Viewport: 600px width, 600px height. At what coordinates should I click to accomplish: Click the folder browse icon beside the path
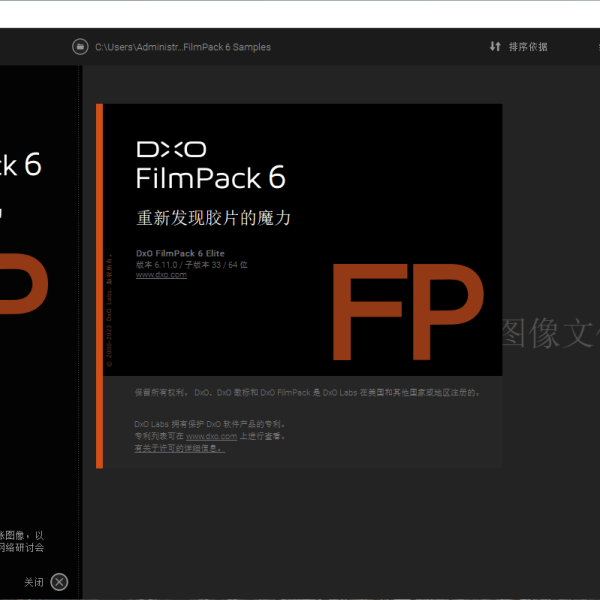pyautogui.click(x=80, y=47)
